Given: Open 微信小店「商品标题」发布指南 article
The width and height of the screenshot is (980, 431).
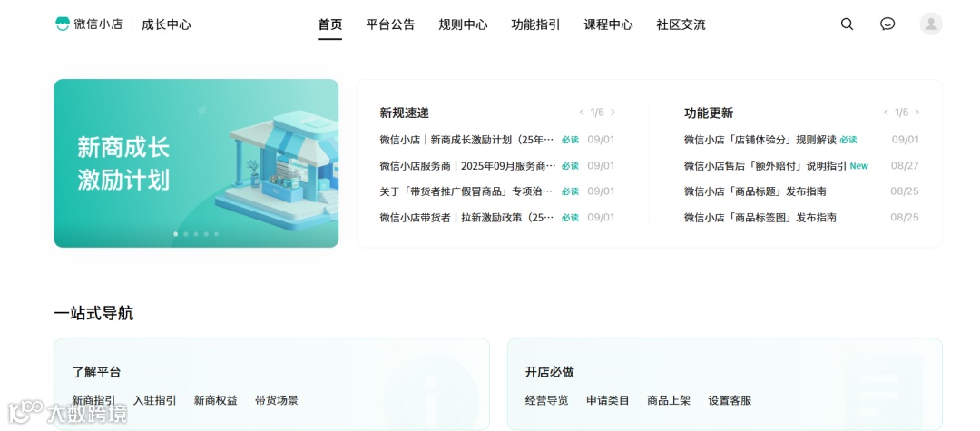Looking at the screenshot, I should 755,191.
